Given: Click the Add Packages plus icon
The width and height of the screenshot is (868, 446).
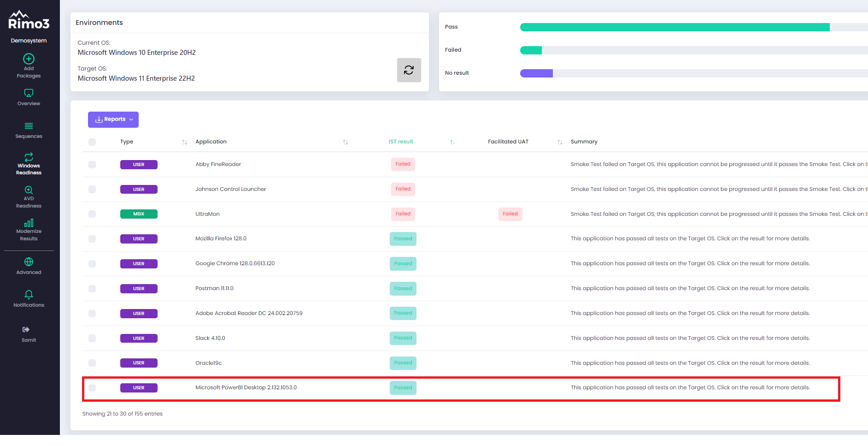Looking at the screenshot, I should [x=29, y=59].
